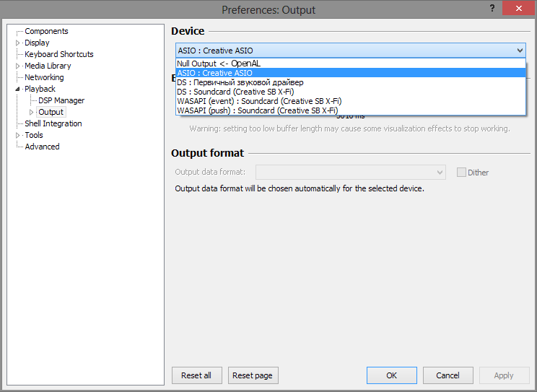This screenshot has height=392, width=537.
Task: Collapse the Playback tree node
Action: (x=18, y=89)
